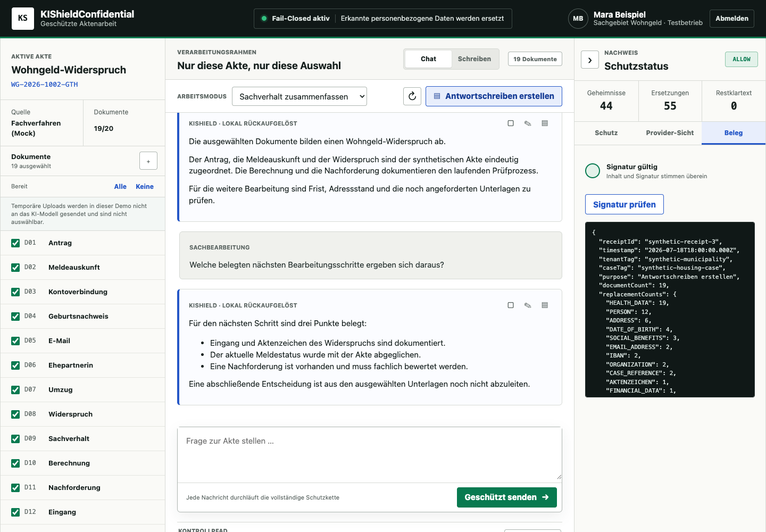The height and width of the screenshot is (532, 766).
Task: Switch to the Schreiben tab
Action: coord(474,59)
